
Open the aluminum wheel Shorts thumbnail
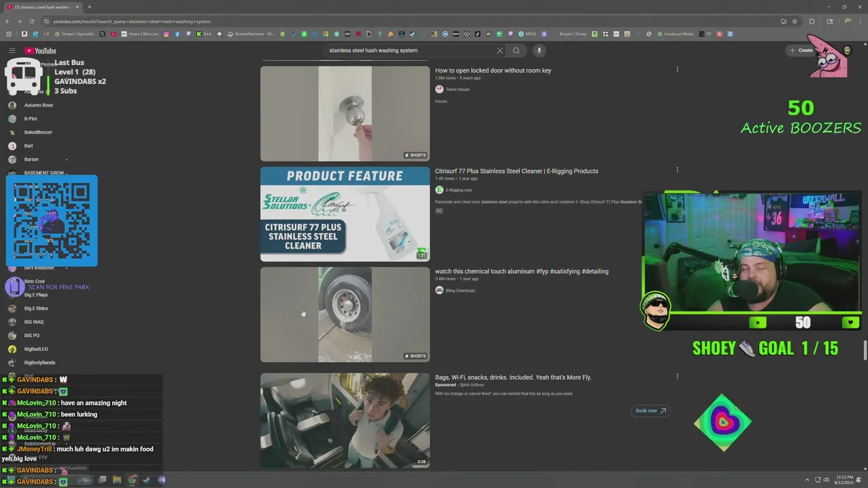pyautogui.click(x=345, y=314)
